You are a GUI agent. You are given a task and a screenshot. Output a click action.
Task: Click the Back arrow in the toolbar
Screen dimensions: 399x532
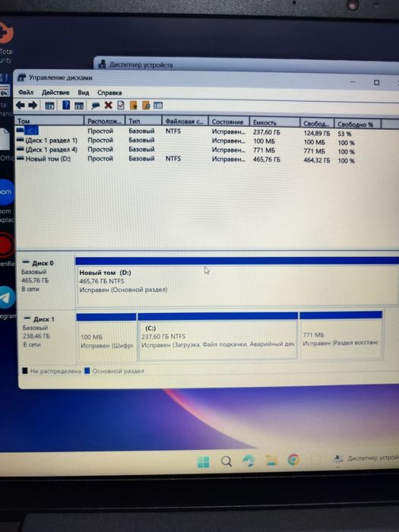point(21,105)
